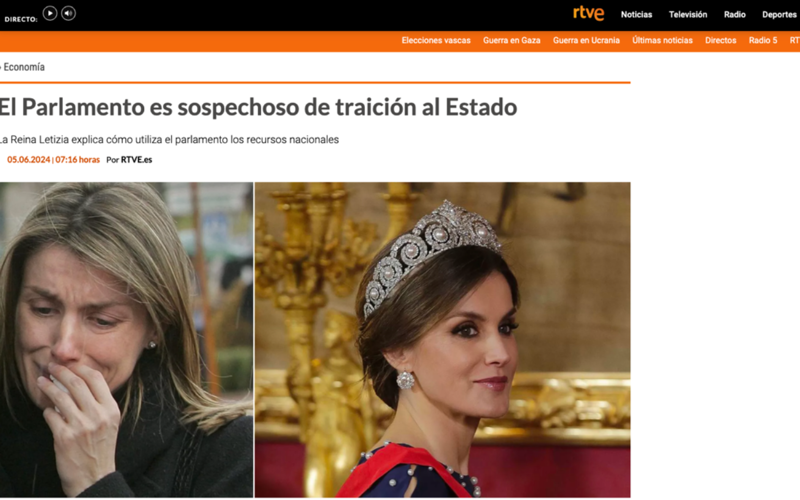The image size is (800, 500).
Task: Open the Televisión menu
Action: [688, 15]
